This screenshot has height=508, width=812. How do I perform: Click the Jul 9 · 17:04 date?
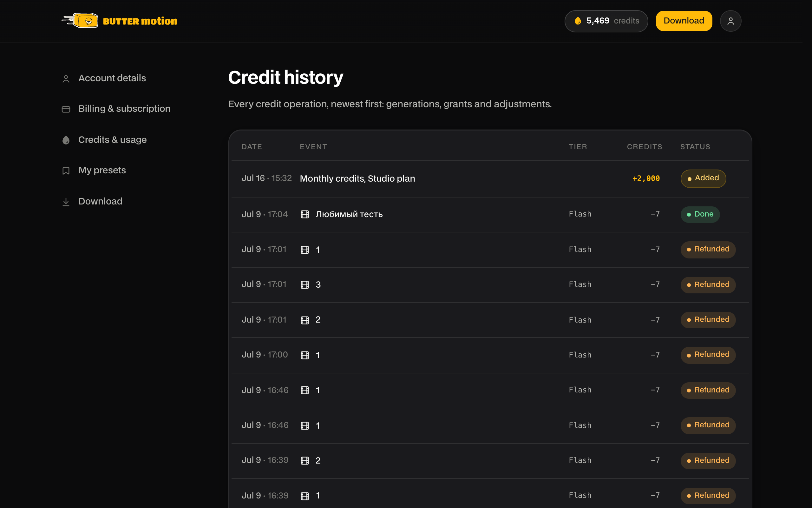[265, 214]
